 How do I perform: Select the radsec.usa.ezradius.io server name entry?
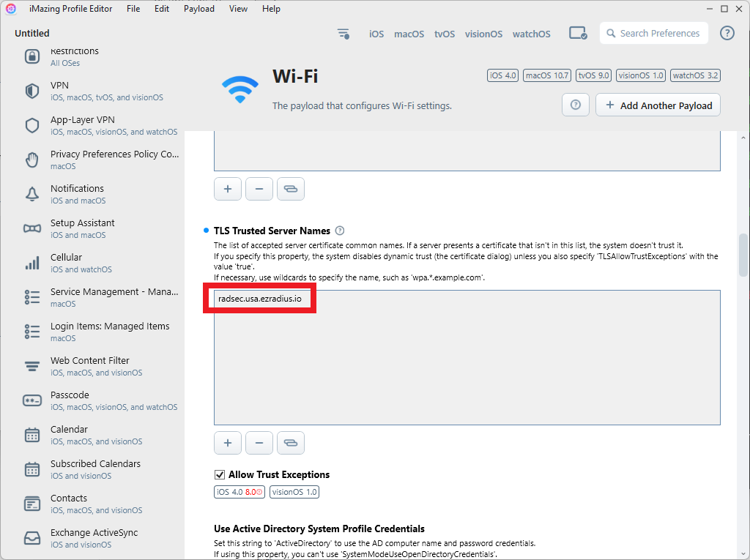(x=260, y=299)
